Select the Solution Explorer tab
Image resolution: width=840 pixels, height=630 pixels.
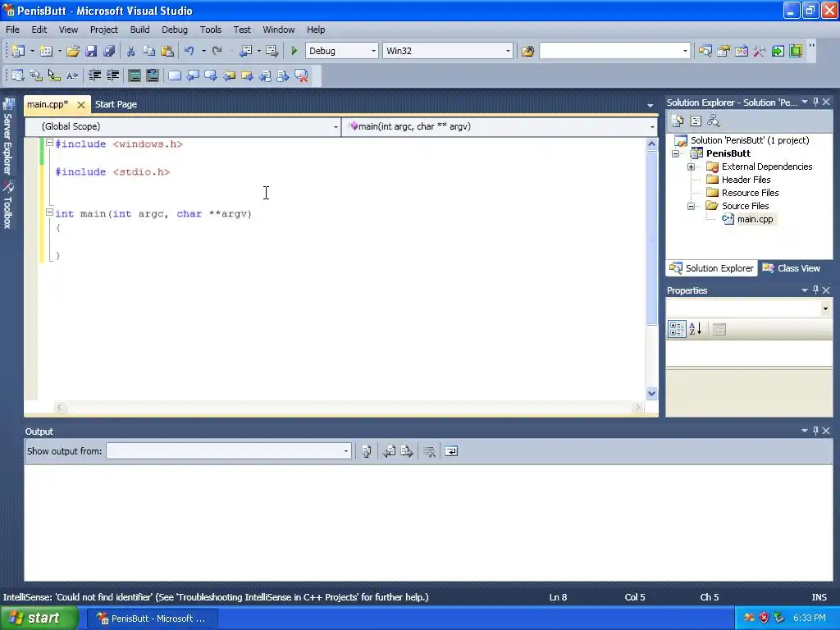coord(712,268)
